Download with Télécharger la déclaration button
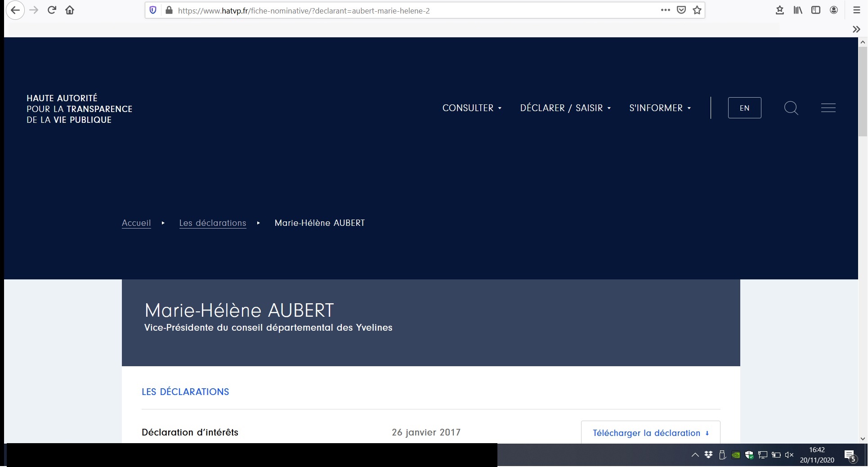The height and width of the screenshot is (467, 868). click(x=651, y=432)
